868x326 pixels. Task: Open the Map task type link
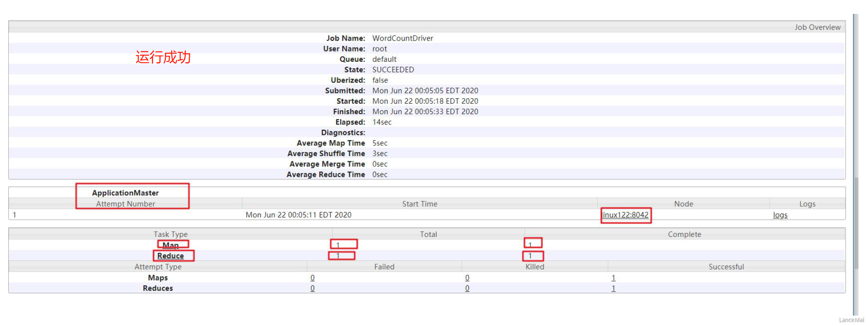[170, 245]
